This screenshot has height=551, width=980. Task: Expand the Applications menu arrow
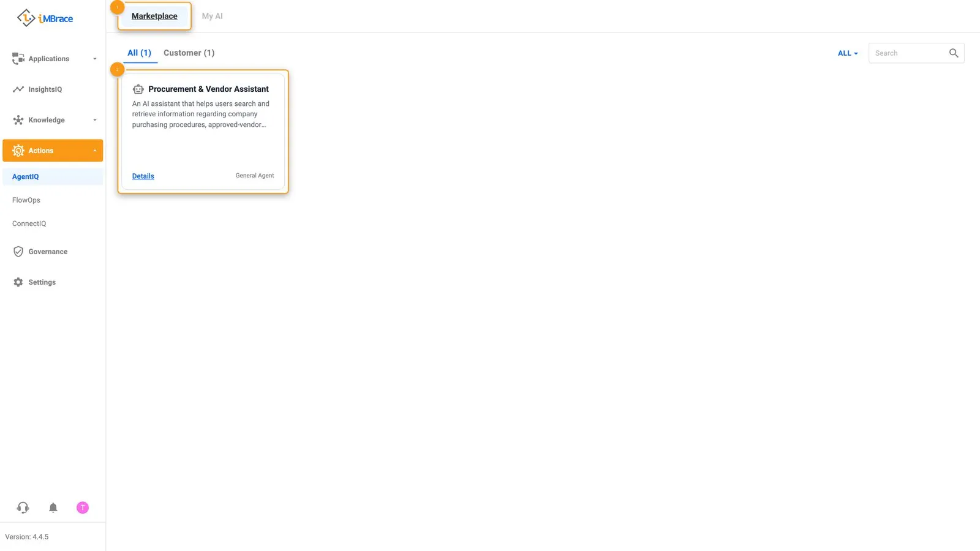(95, 59)
